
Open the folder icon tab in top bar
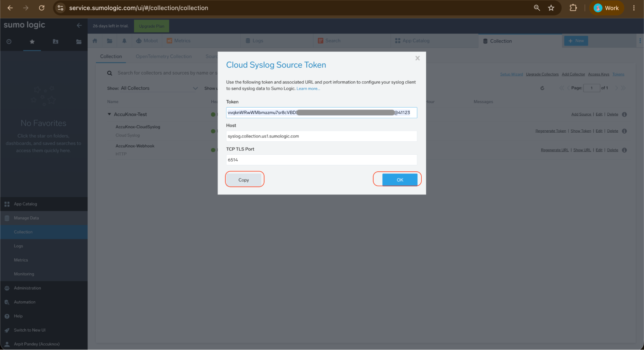[110, 41]
